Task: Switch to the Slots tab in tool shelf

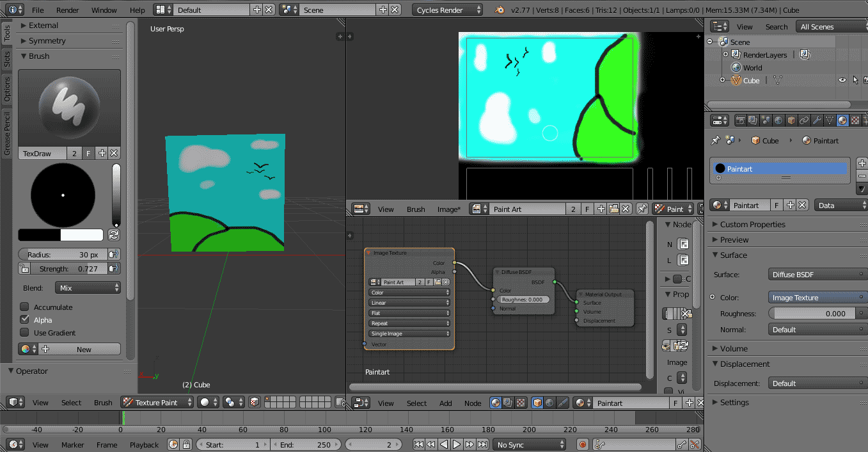Action: pyautogui.click(x=7, y=59)
